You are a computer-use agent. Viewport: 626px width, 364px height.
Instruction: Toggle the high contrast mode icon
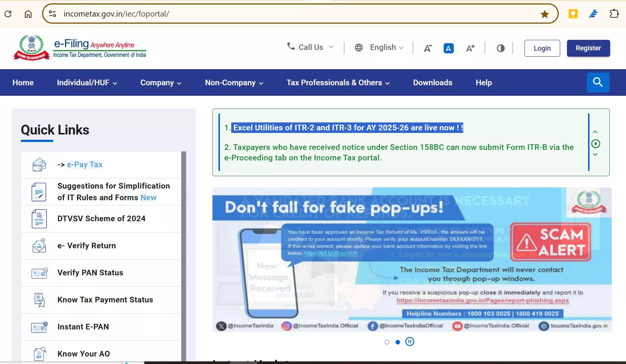(500, 48)
